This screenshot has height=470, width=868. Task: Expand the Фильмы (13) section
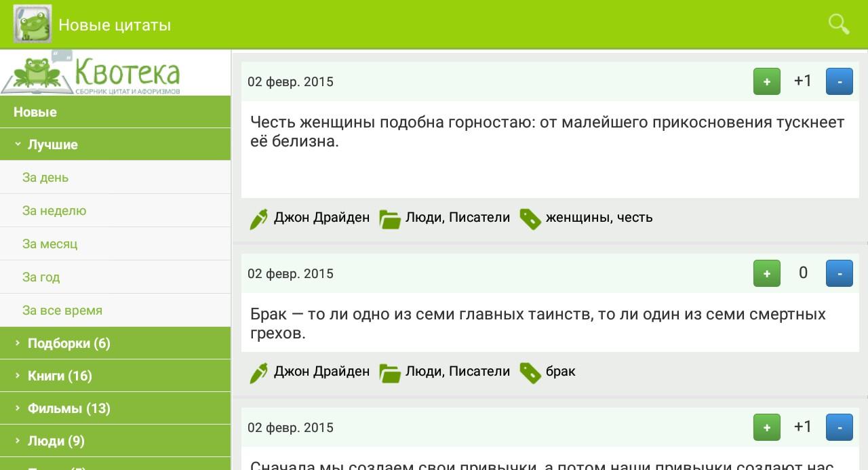[x=115, y=408]
